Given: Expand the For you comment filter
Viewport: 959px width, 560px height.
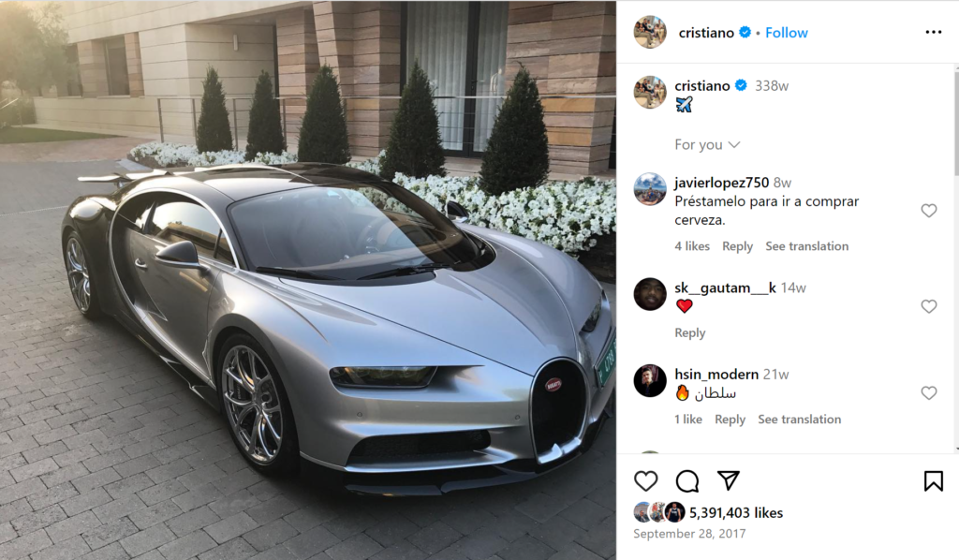Looking at the screenshot, I should (x=707, y=145).
